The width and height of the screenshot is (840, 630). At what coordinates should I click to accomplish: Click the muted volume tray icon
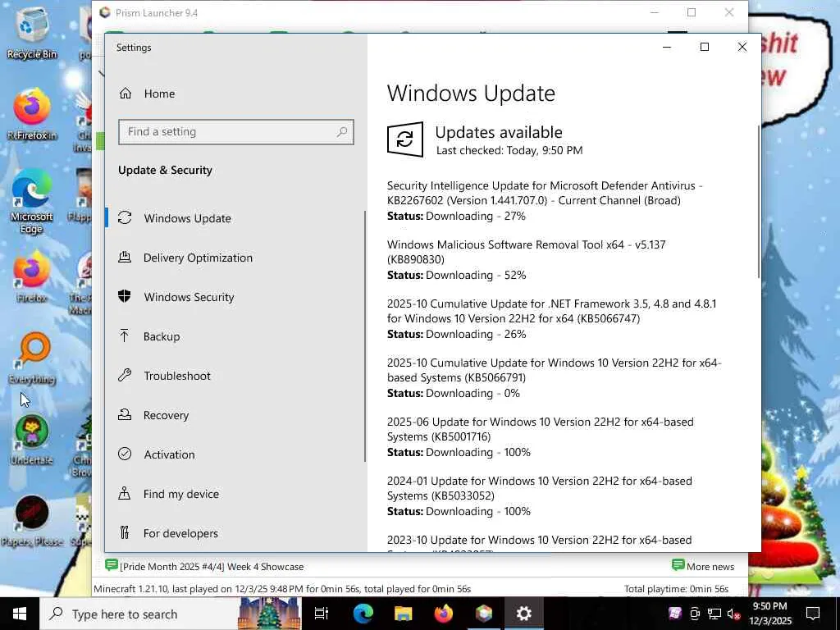pos(733,614)
